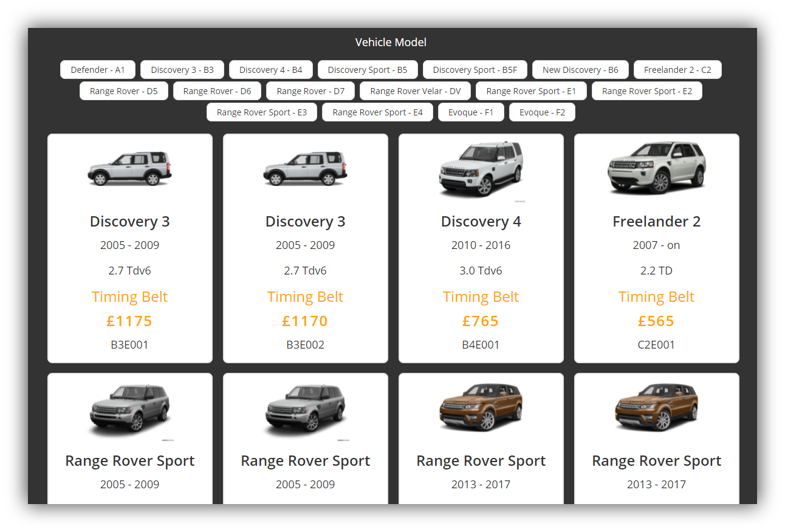Select the Evoque - F1 filter
The height and width of the screenshot is (532, 785).
coord(471,112)
